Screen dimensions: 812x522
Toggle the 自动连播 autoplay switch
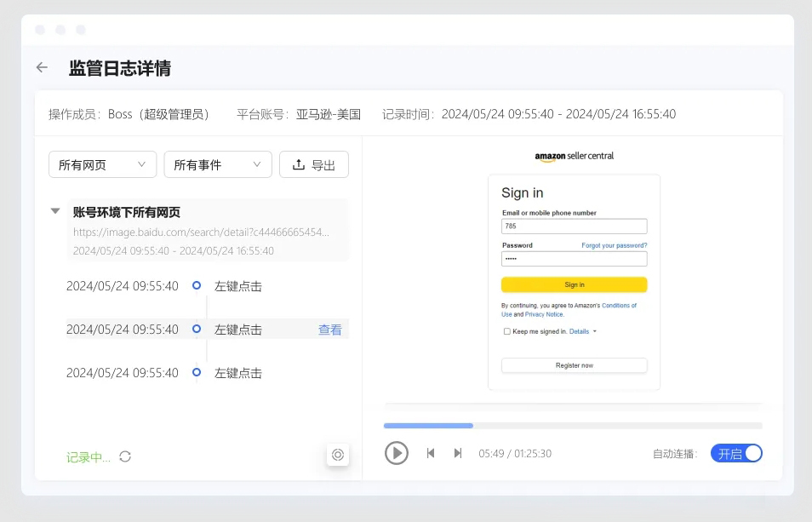point(736,454)
